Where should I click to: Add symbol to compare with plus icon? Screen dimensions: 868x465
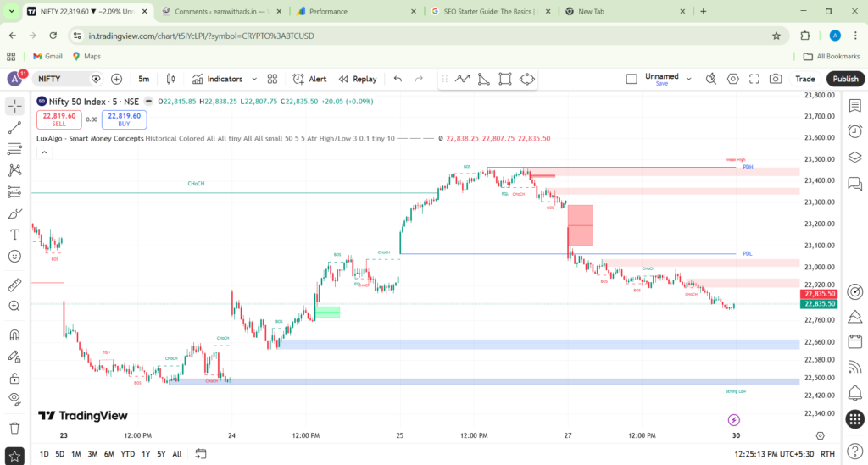pyautogui.click(x=116, y=79)
